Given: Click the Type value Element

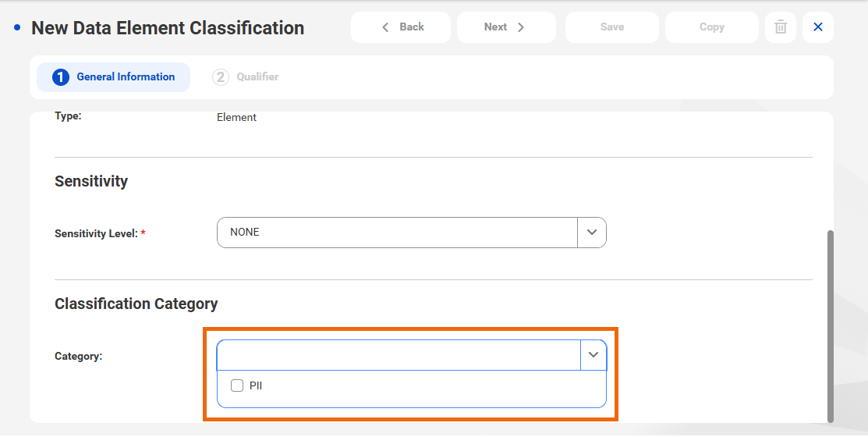Looking at the screenshot, I should 236,117.
